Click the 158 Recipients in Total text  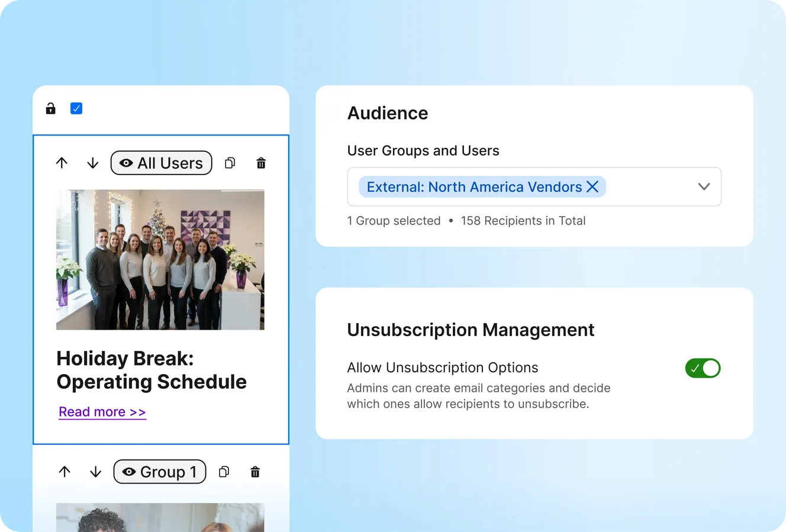pyautogui.click(x=523, y=221)
